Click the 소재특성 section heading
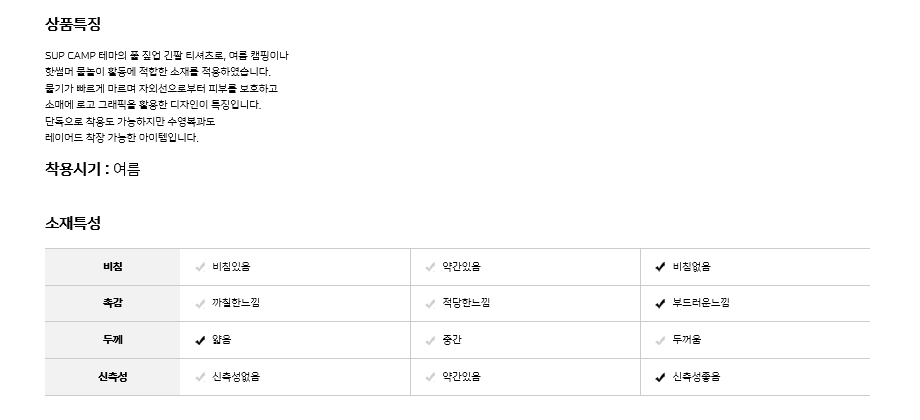 pos(73,223)
